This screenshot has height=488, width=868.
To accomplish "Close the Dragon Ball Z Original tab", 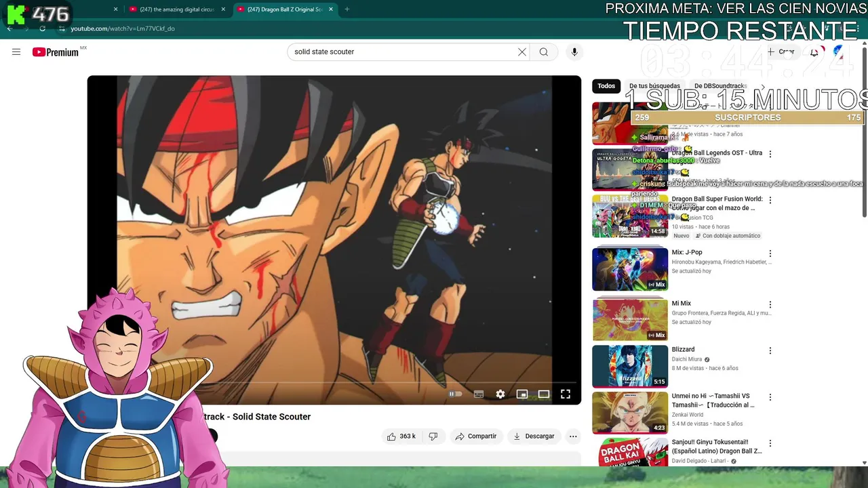I will point(331,9).
